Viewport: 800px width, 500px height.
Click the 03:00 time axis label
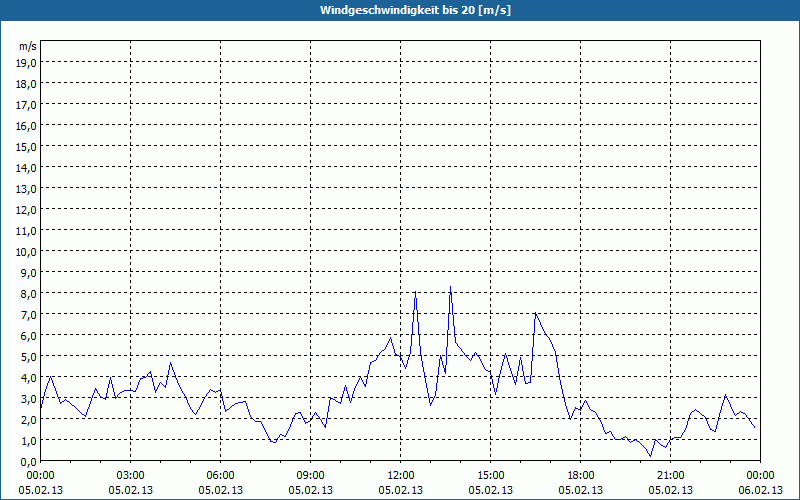click(x=131, y=476)
